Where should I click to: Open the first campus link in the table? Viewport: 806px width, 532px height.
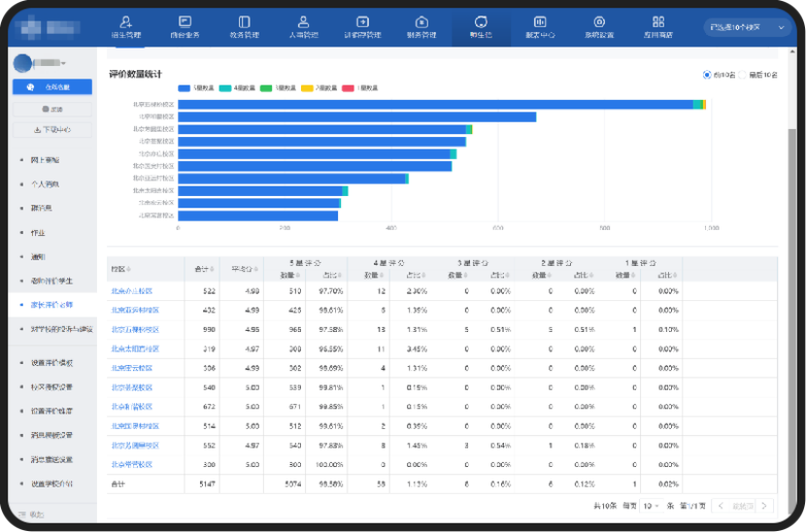pyautogui.click(x=133, y=290)
